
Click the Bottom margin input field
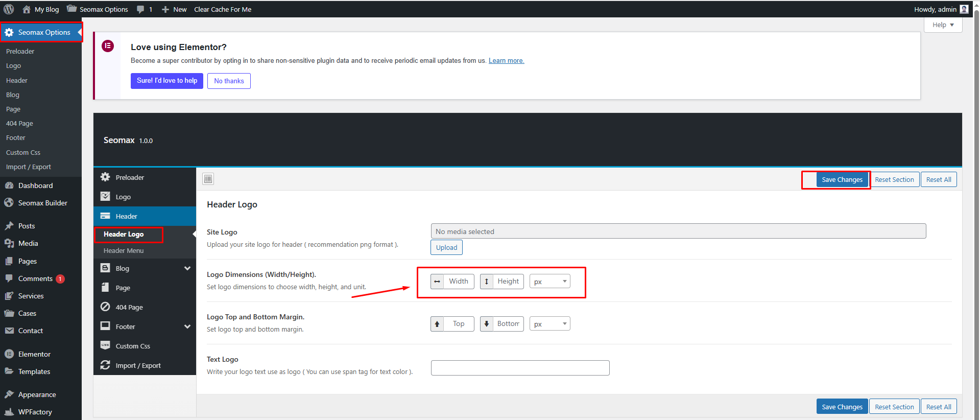click(x=508, y=324)
